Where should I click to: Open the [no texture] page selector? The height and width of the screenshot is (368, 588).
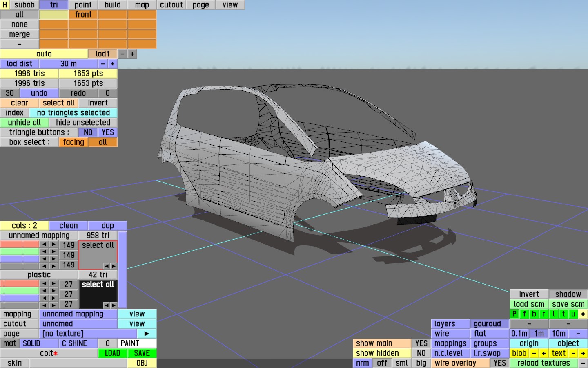88,334
